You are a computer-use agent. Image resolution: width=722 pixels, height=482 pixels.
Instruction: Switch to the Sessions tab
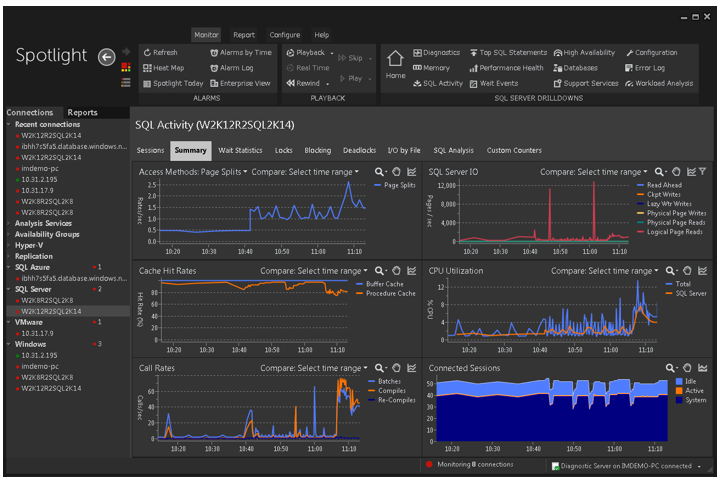pyautogui.click(x=150, y=151)
